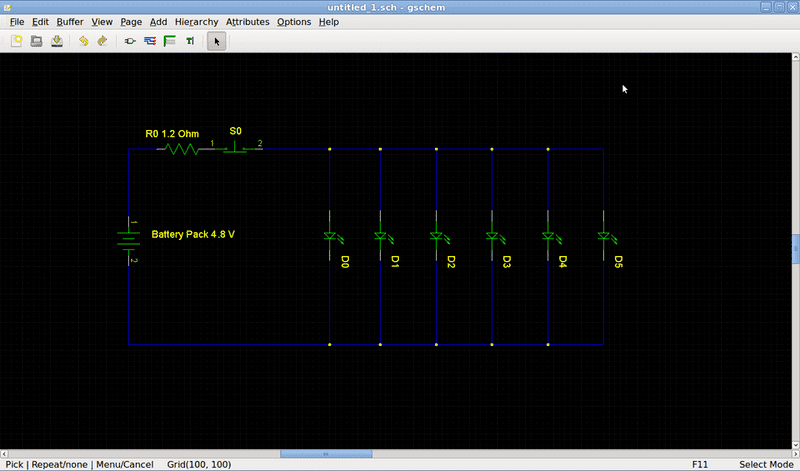Redo the last undone action
The image size is (800, 471).
[103, 41]
